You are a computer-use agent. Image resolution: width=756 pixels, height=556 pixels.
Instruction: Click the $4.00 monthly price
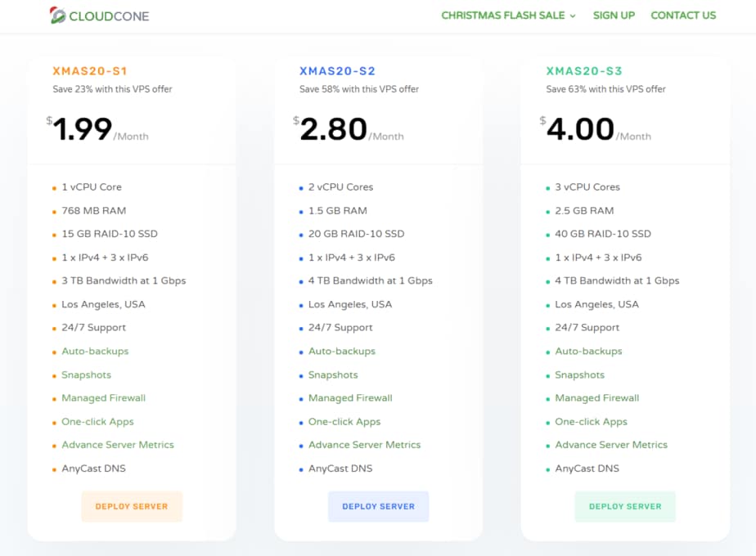(x=580, y=129)
